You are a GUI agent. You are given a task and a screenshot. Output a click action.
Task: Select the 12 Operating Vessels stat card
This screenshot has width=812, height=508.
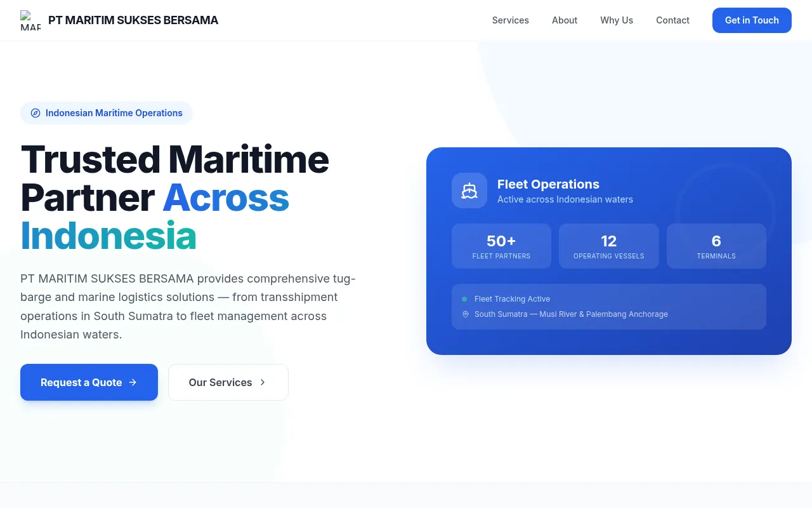coord(609,246)
